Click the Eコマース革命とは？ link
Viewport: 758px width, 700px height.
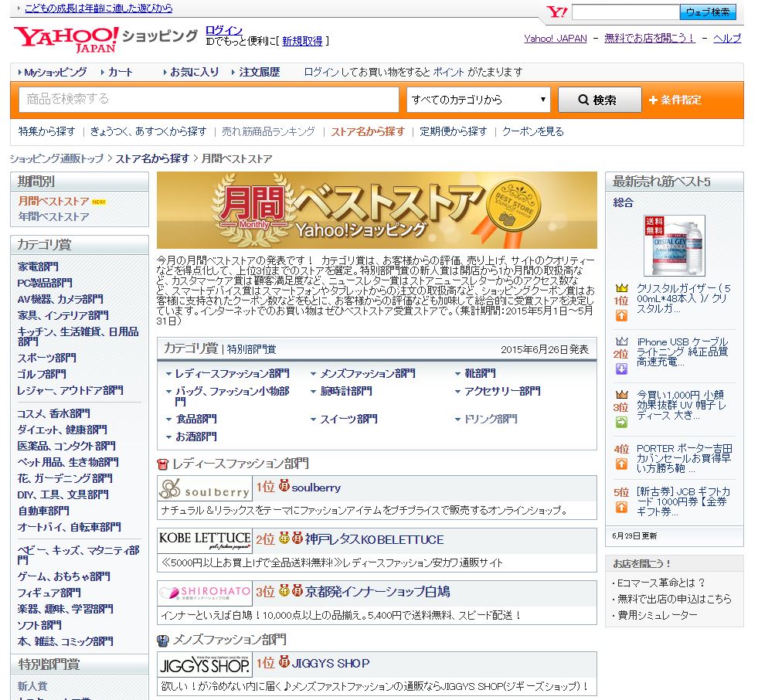(661, 583)
